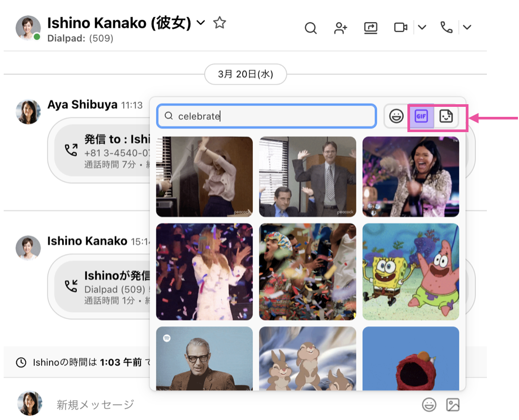Click the incoming call icon in Ishino's message
Screen dimensions: 519x420
pyautogui.click(x=71, y=286)
